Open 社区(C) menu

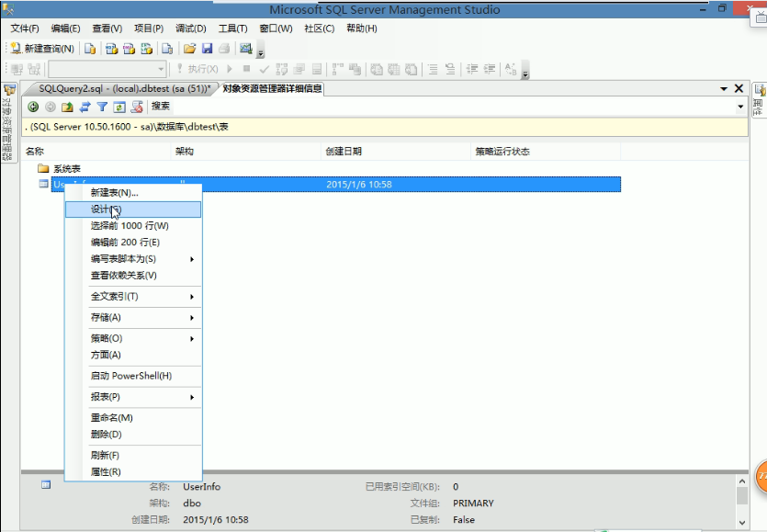click(x=320, y=28)
